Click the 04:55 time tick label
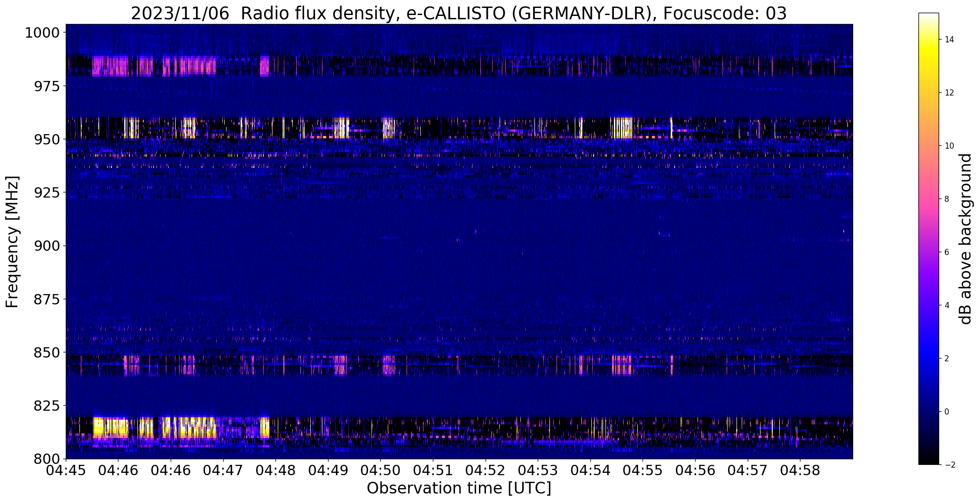The width and height of the screenshot is (980, 502). tap(643, 471)
